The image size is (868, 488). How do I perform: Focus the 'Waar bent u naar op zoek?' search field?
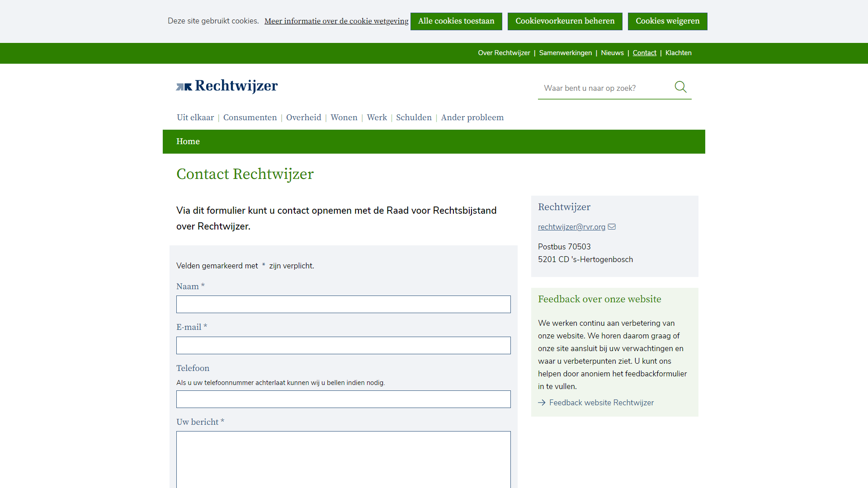[606, 88]
